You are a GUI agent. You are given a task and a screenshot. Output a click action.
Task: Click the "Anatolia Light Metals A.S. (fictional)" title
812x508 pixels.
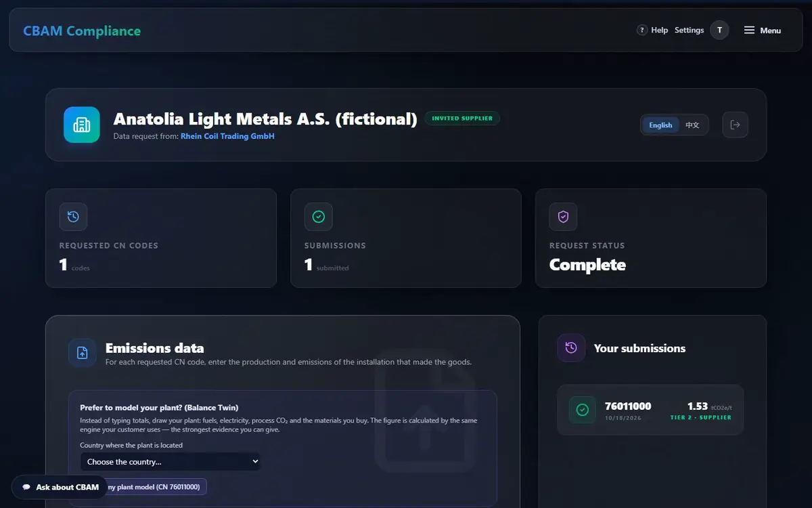[265, 119]
